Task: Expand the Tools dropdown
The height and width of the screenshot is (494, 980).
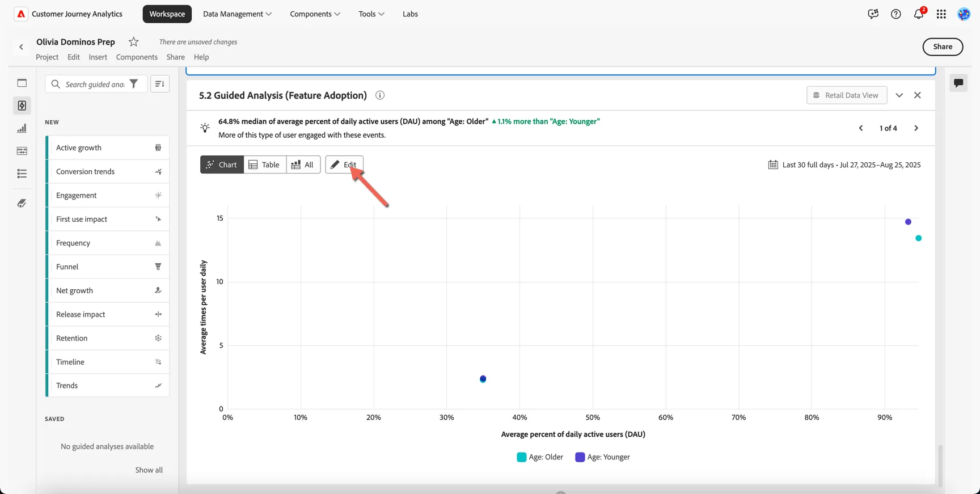Action: point(371,14)
